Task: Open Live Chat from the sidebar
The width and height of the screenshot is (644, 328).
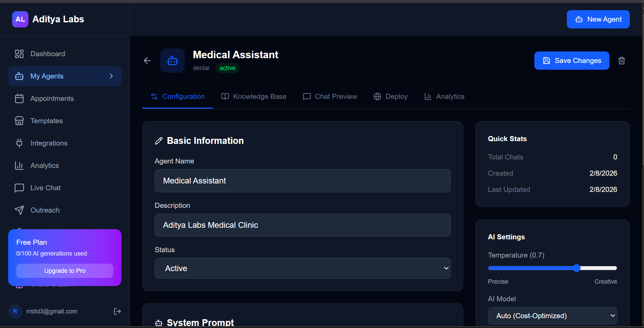Action: [x=65, y=188]
